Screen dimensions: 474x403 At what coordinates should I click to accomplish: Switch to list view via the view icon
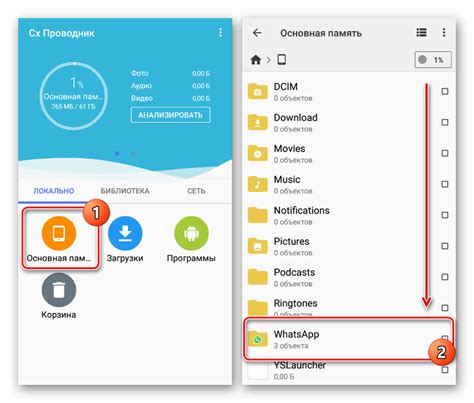421,32
